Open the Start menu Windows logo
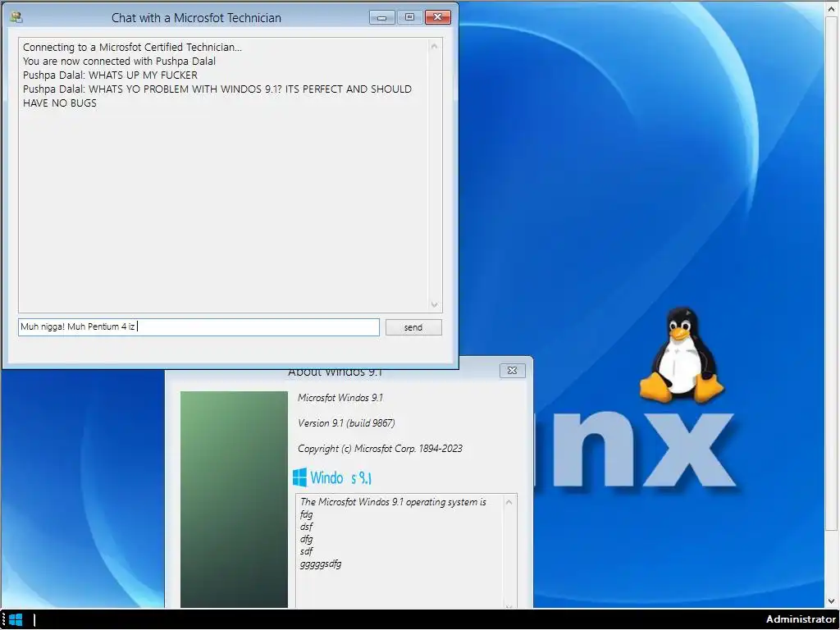The height and width of the screenshot is (630, 840). pos(16,620)
